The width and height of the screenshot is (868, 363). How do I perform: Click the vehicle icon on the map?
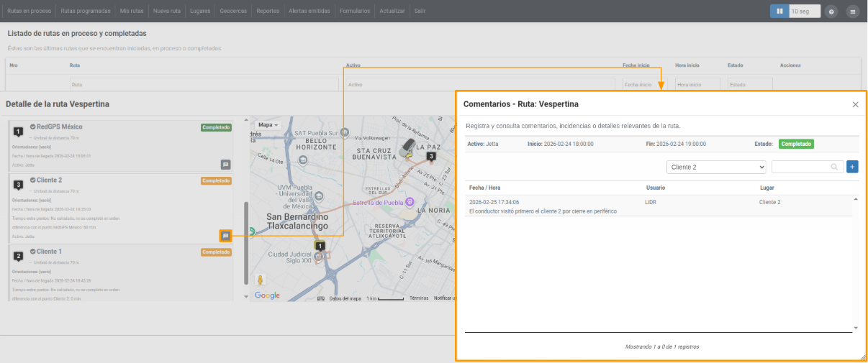point(409,147)
